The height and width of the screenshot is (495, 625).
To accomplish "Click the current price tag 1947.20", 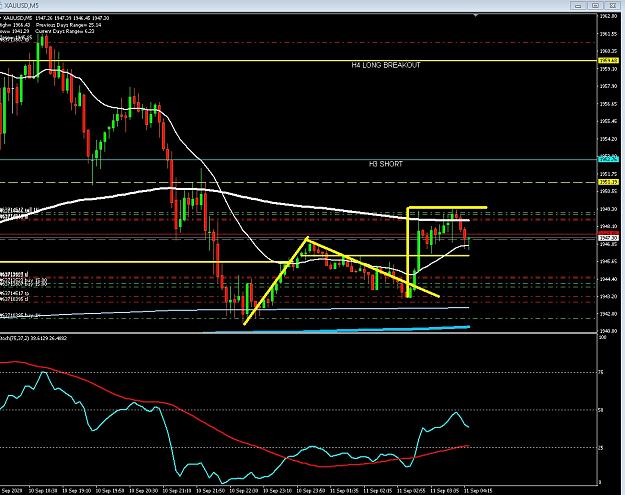I will coord(608,238).
